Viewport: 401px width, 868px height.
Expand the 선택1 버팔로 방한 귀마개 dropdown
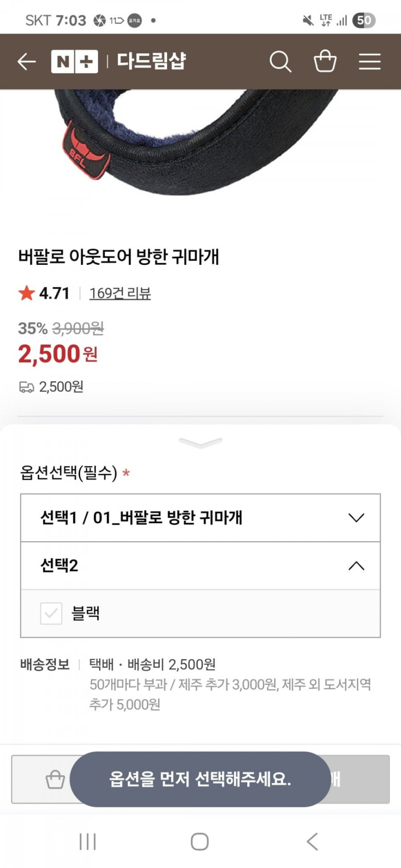pos(200,518)
